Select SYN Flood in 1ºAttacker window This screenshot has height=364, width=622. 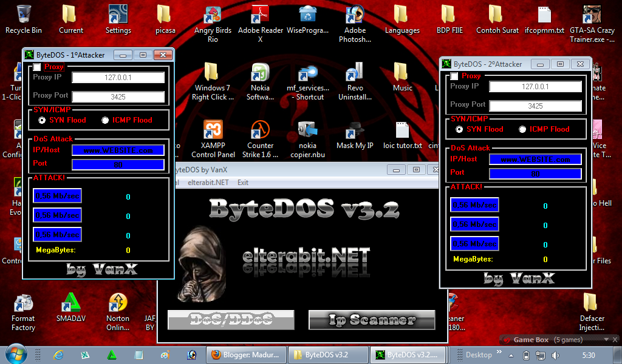(x=42, y=120)
